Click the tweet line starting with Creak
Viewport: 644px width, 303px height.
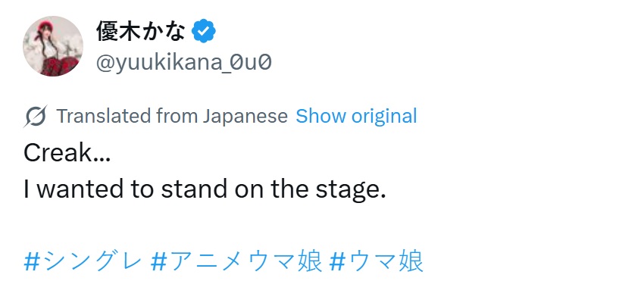click(67, 153)
